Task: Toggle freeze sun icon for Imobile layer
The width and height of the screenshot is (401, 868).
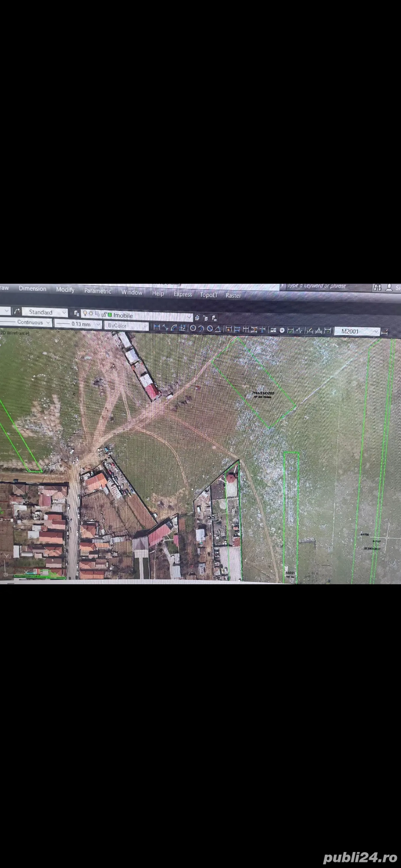Action: tap(91, 314)
